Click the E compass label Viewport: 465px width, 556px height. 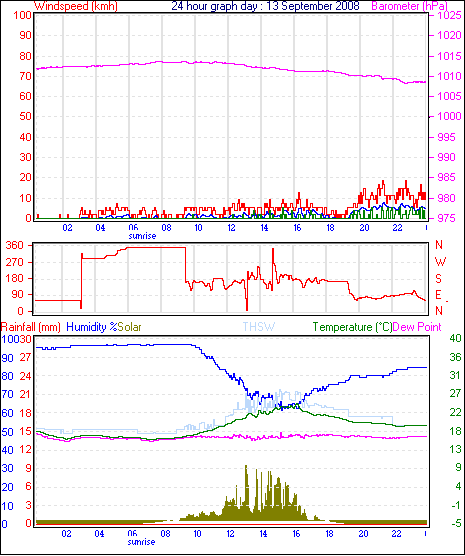tap(439, 295)
